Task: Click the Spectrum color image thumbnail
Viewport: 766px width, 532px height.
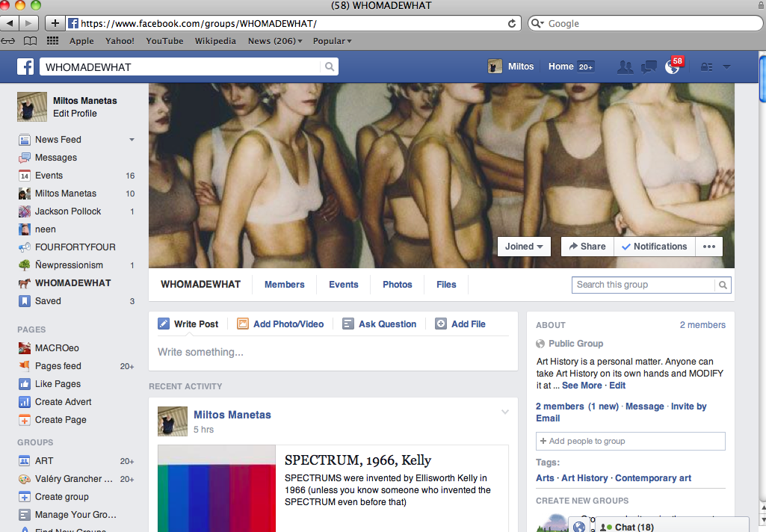Action: (217, 489)
